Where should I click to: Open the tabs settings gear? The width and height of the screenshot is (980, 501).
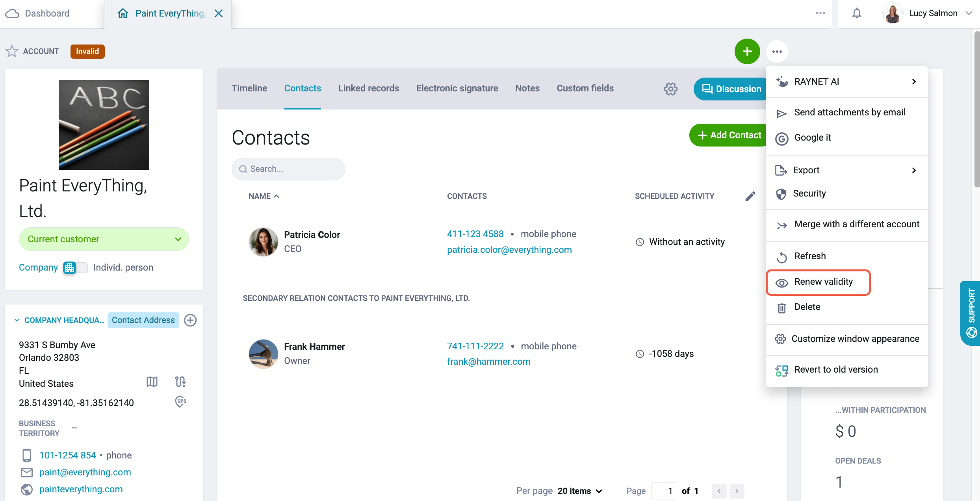tap(670, 89)
